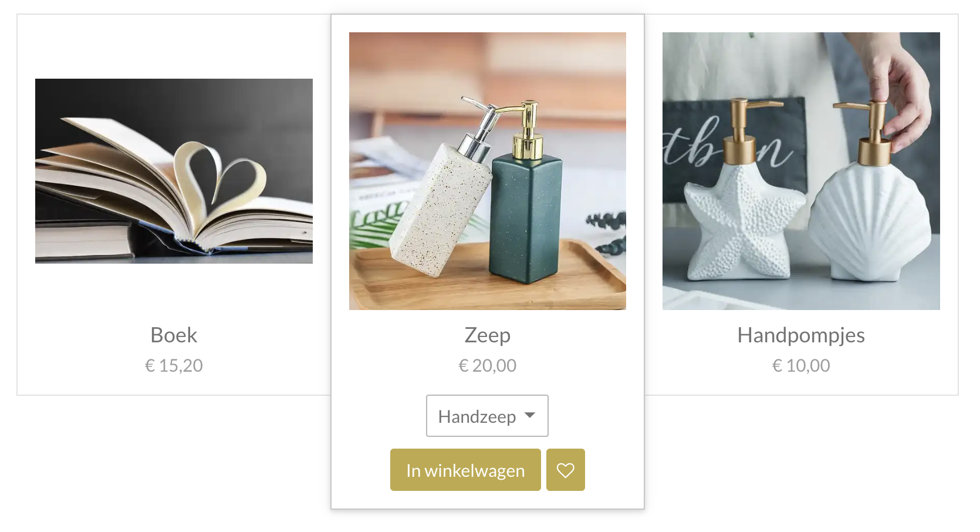Click the dropdown caret next to Handzeep
This screenshot has width=980, height=532.
(530, 415)
